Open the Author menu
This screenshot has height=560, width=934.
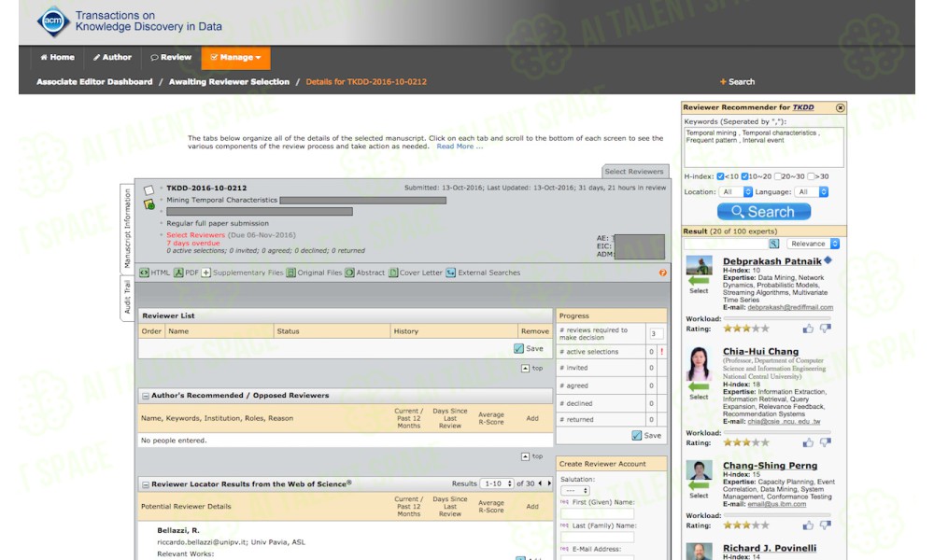tap(112, 57)
